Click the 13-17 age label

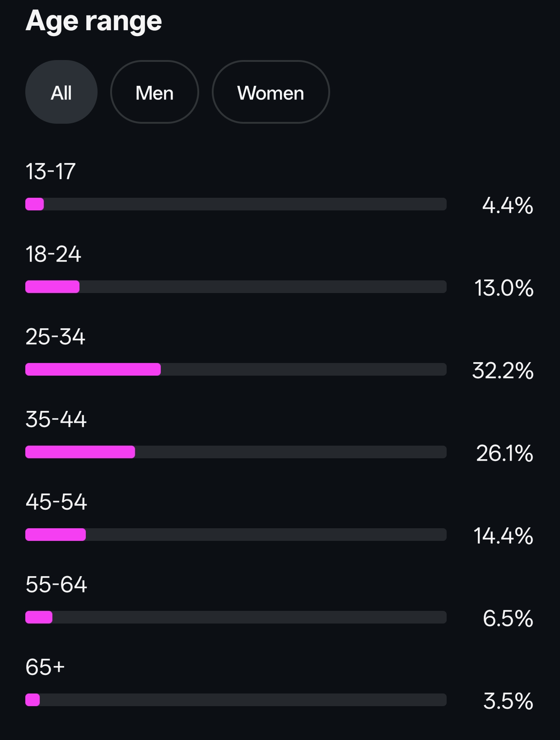pos(50,172)
